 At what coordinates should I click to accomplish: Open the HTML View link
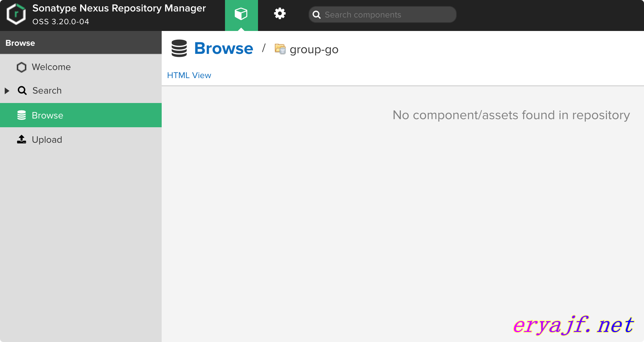189,75
